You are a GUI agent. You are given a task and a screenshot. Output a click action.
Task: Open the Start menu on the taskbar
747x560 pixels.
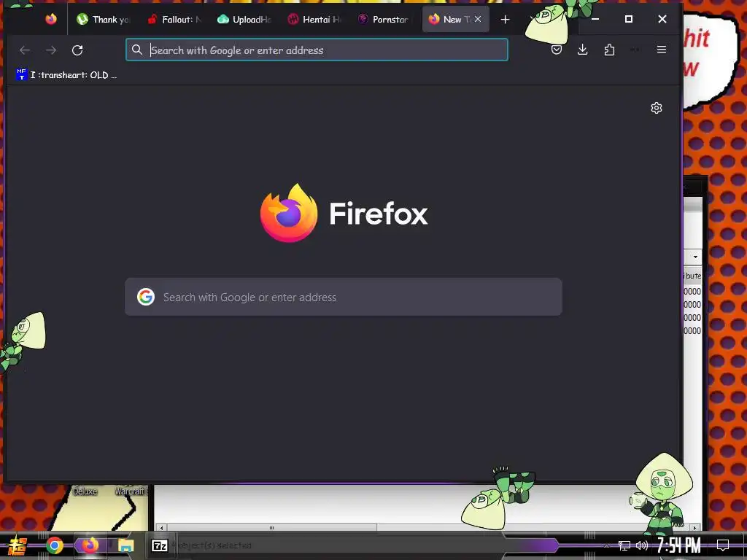click(17, 545)
